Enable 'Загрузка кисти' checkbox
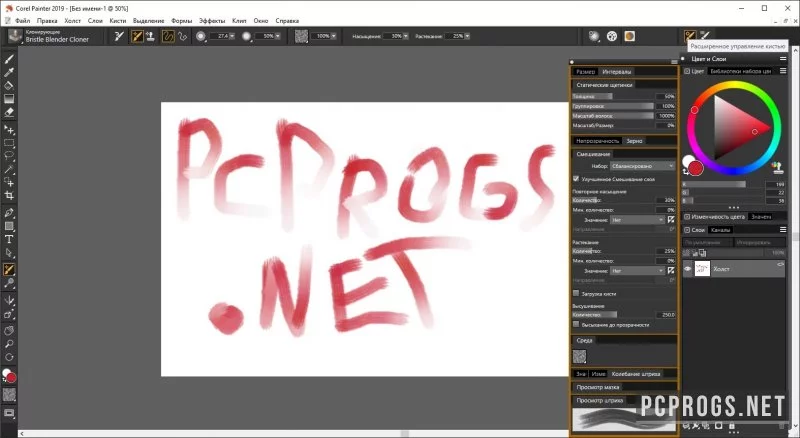Viewport: 800px width, 438px height. pos(576,293)
